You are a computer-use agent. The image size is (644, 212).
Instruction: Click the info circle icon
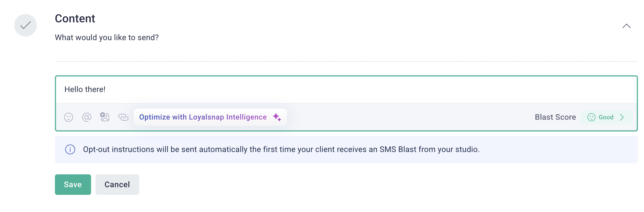tap(70, 149)
